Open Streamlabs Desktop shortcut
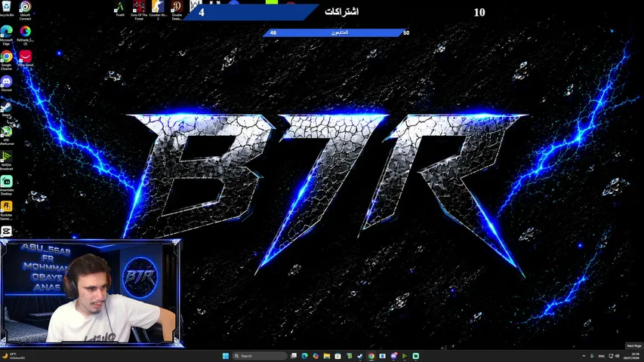644x362 pixels. point(7,186)
